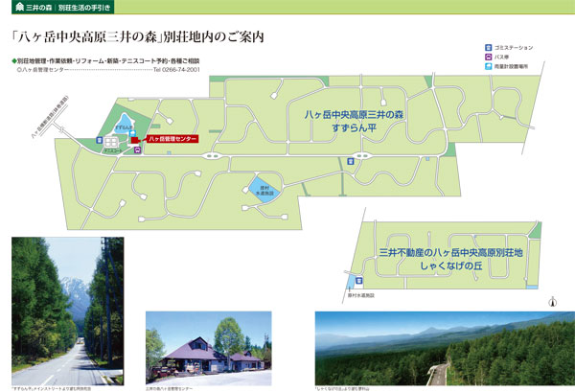
Task: Click the legend ゴミステーション trash icon
Action: 488,48
